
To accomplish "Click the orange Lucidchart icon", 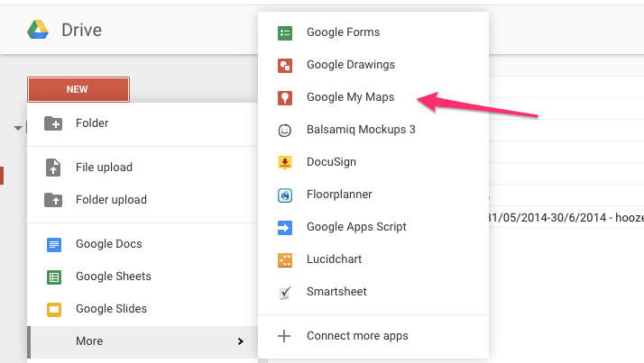I will coord(285,260).
